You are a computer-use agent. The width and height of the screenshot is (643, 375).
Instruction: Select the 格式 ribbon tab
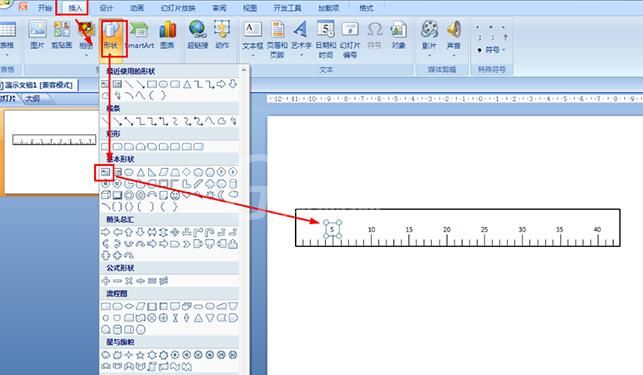(366, 7)
